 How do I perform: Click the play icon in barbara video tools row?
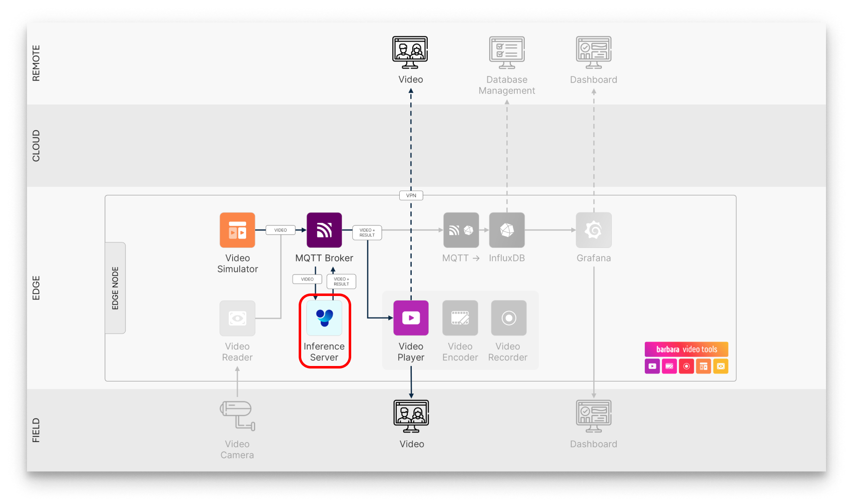point(652,366)
